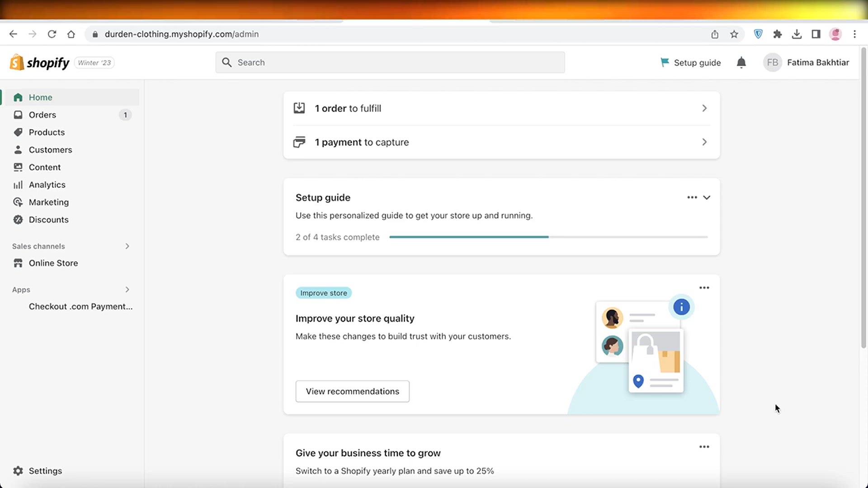Open Fatima Bakhtiar account menu

806,62
